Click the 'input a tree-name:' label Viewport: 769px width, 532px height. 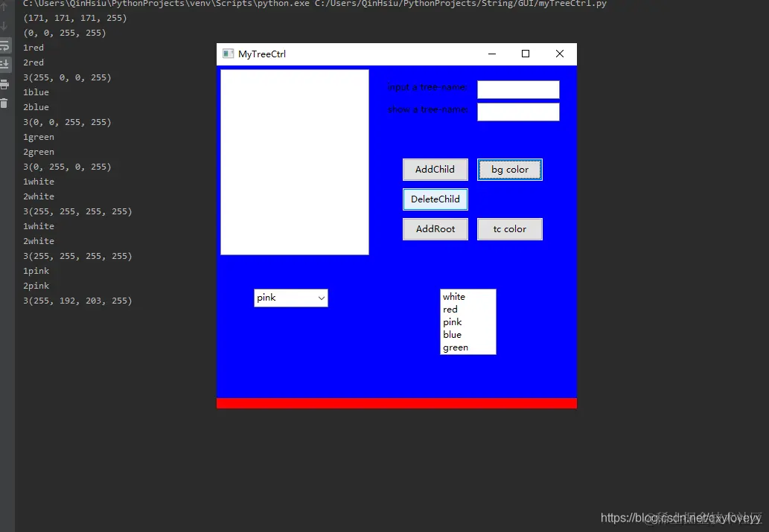[x=427, y=87]
